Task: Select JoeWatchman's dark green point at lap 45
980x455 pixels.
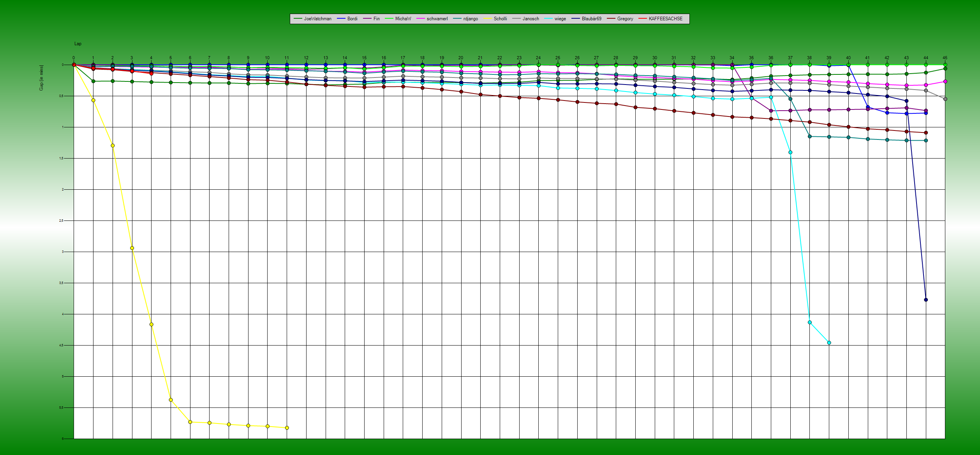Action: click(945, 69)
